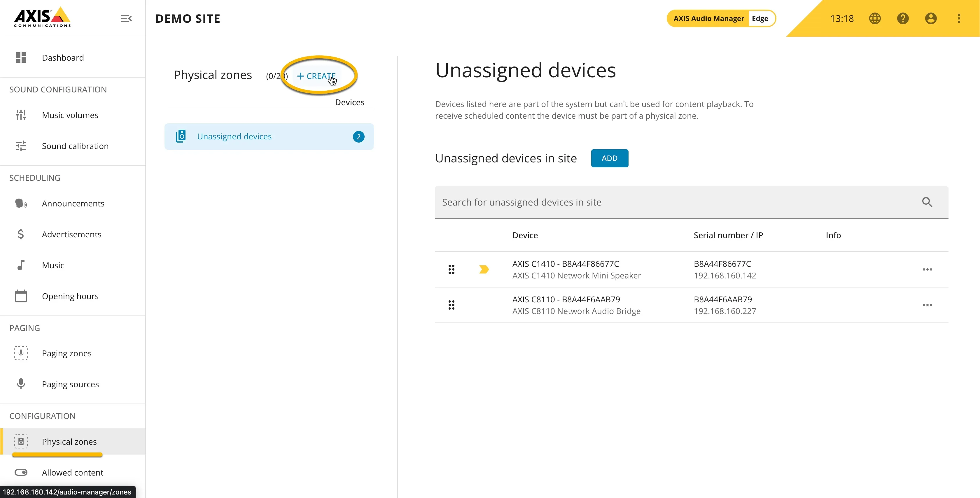The height and width of the screenshot is (498, 980).
Task: Click AXIS C1410 Network Mini Speaker text
Action: point(576,276)
